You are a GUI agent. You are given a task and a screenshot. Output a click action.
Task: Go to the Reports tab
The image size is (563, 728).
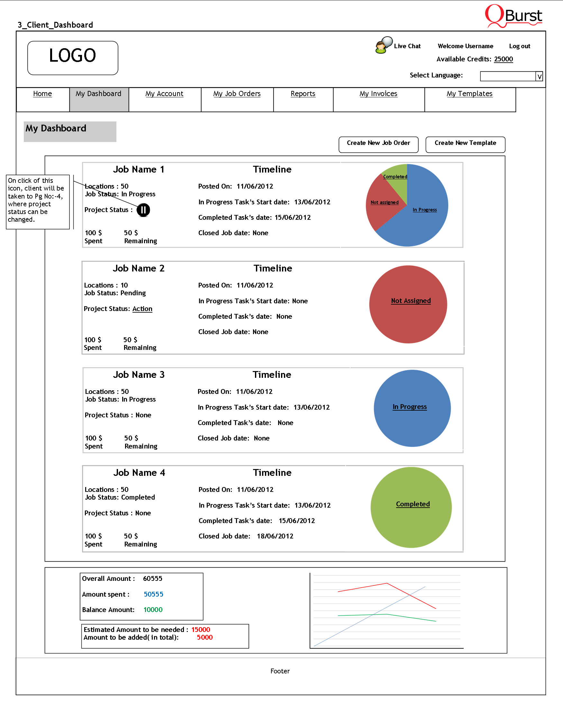303,94
